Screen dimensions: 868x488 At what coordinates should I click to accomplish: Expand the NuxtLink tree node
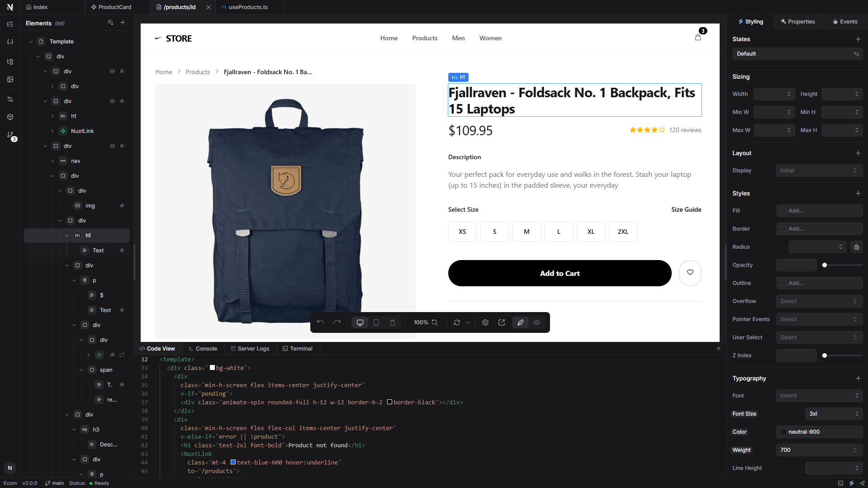[52, 131]
